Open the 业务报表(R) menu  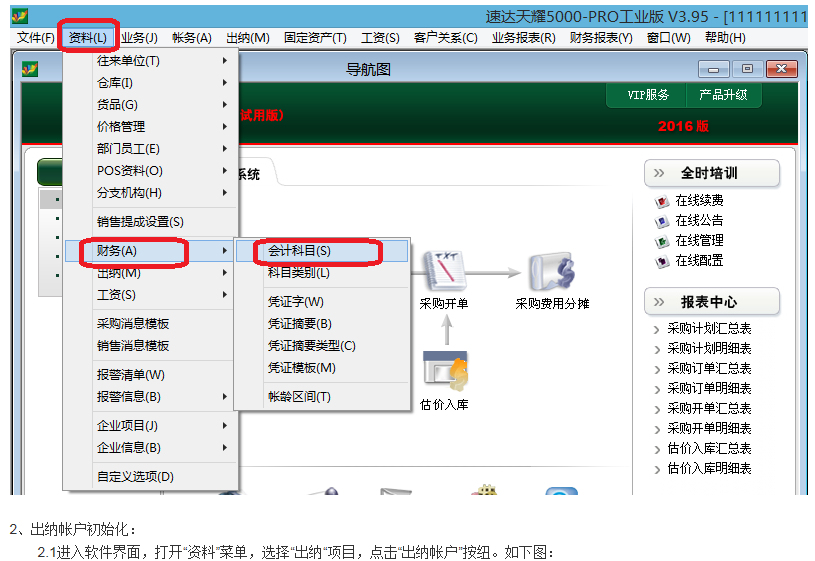523,38
